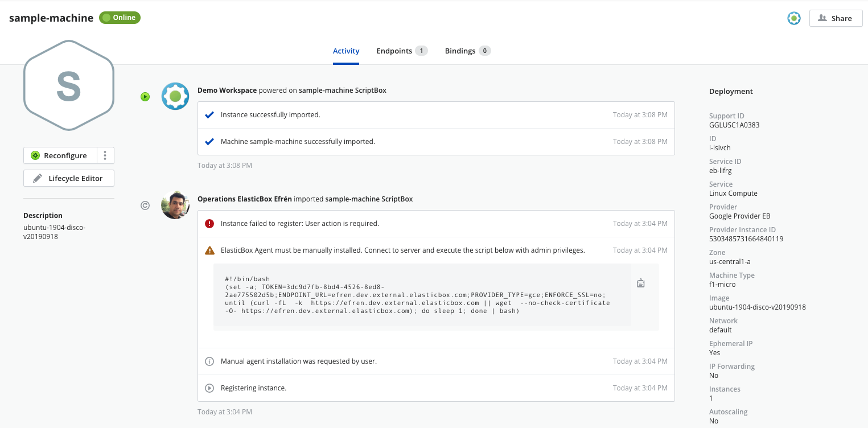
Task: Click the large hexagon S machine icon
Action: pos(69,85)
